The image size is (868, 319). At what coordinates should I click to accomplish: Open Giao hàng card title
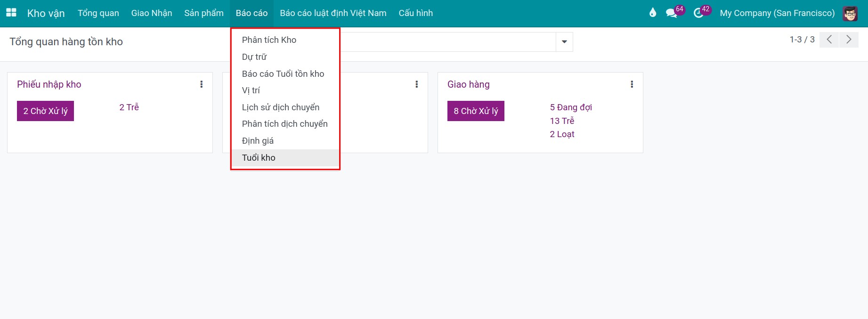tap(469, 84)
